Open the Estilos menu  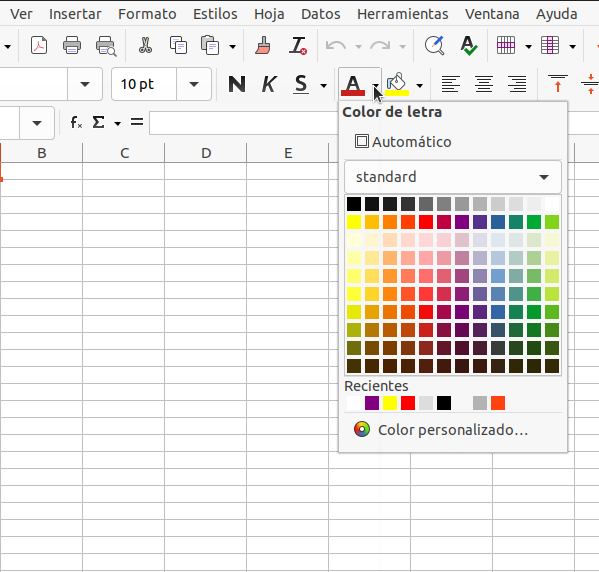(215, 14)
